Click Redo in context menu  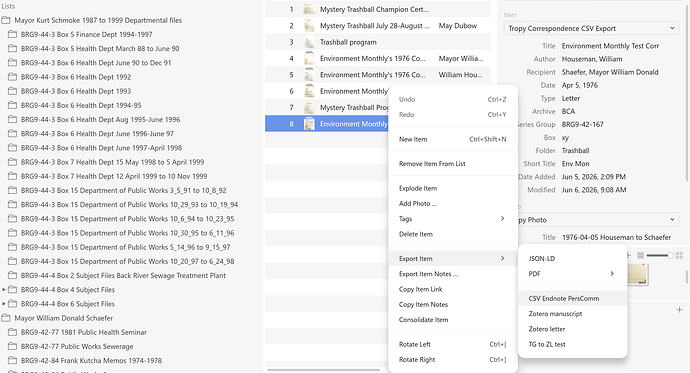point(453,115)
